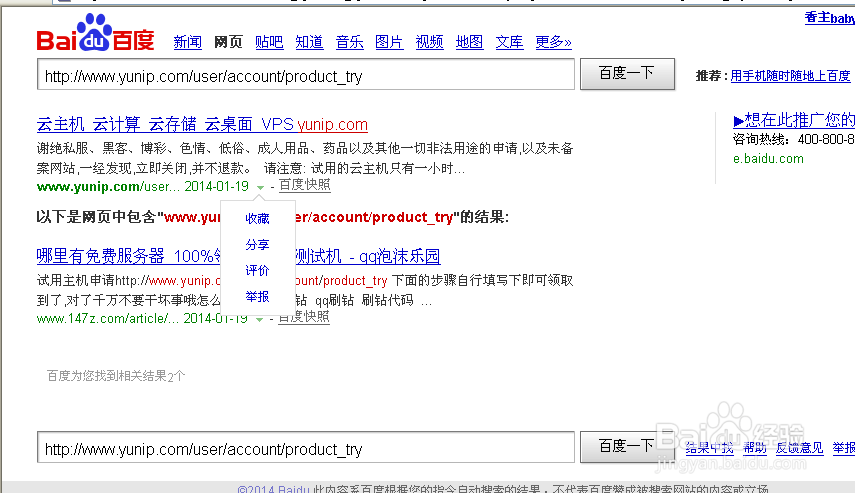
Task: Select the 网页 web tab
Action: coord(228,42)
